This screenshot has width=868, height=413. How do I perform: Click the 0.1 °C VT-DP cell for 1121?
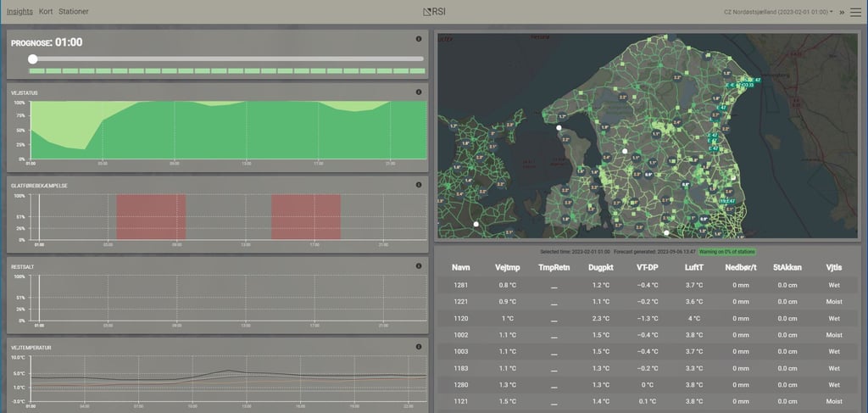pyautogui.click(x=647, y=401)
